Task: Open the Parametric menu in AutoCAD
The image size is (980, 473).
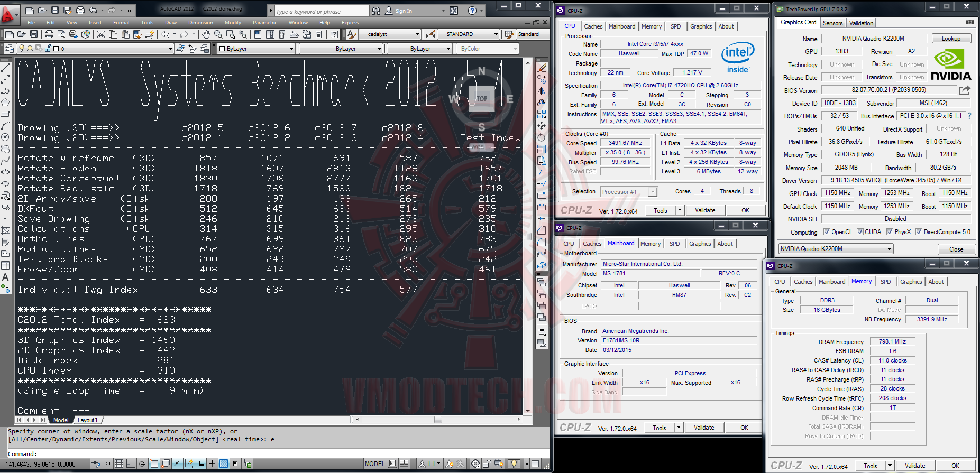Action: 264,23
